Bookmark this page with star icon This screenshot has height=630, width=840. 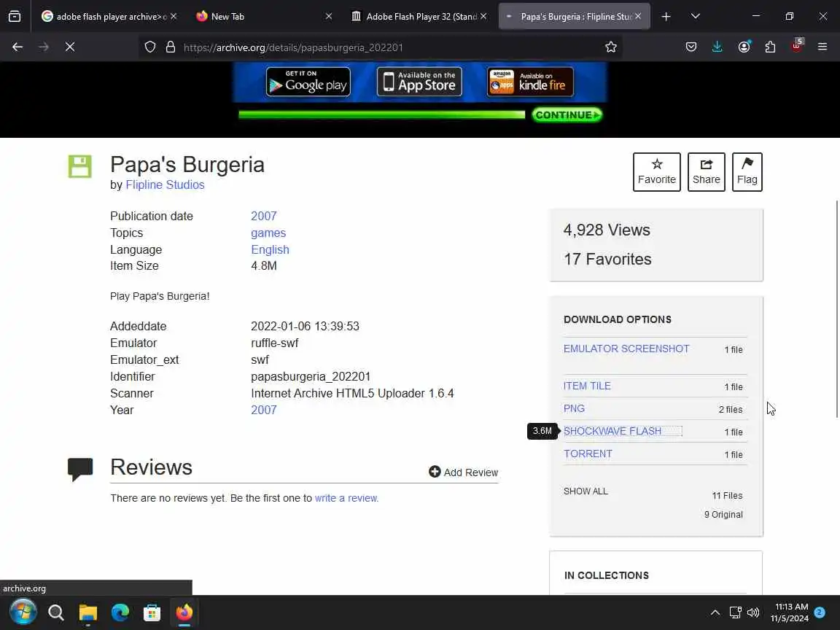(x=611, y=47)
